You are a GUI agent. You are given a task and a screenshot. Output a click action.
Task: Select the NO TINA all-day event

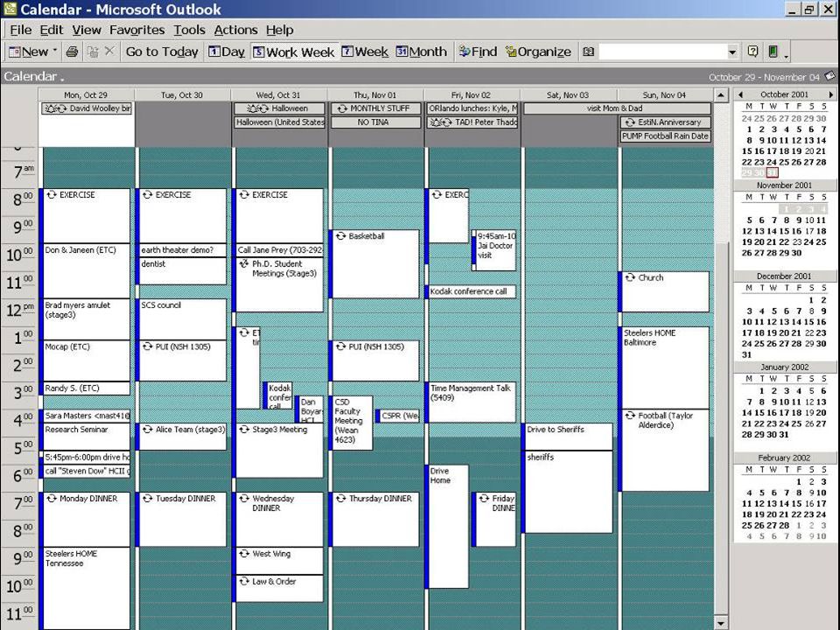pos(375,122)
